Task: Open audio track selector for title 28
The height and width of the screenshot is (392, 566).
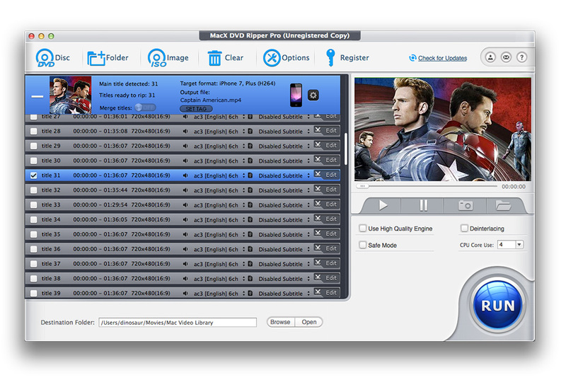Action: 243,131
